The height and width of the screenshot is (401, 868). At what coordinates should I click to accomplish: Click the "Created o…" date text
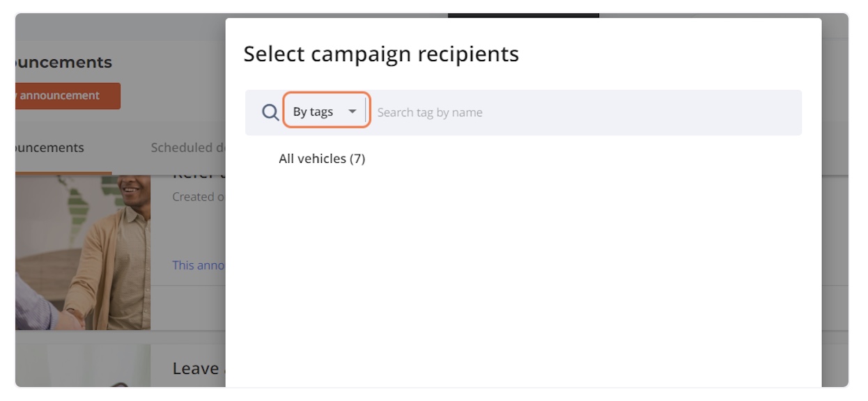(x=198, y=197)
